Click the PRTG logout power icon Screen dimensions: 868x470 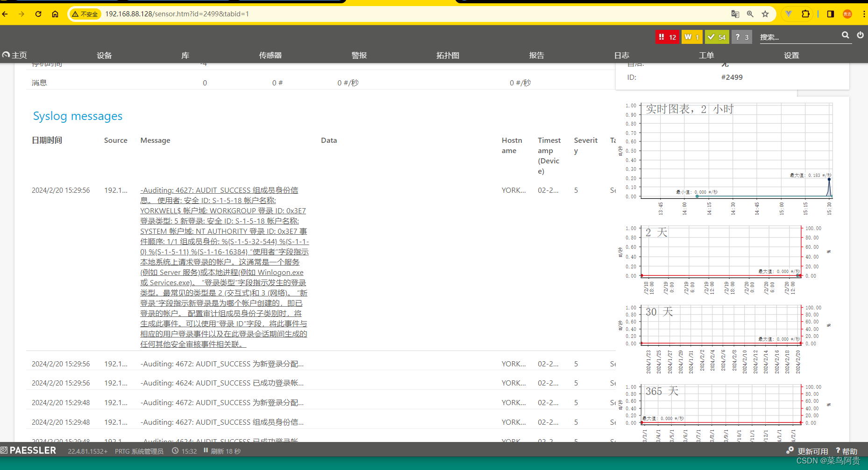pos(860,35)
